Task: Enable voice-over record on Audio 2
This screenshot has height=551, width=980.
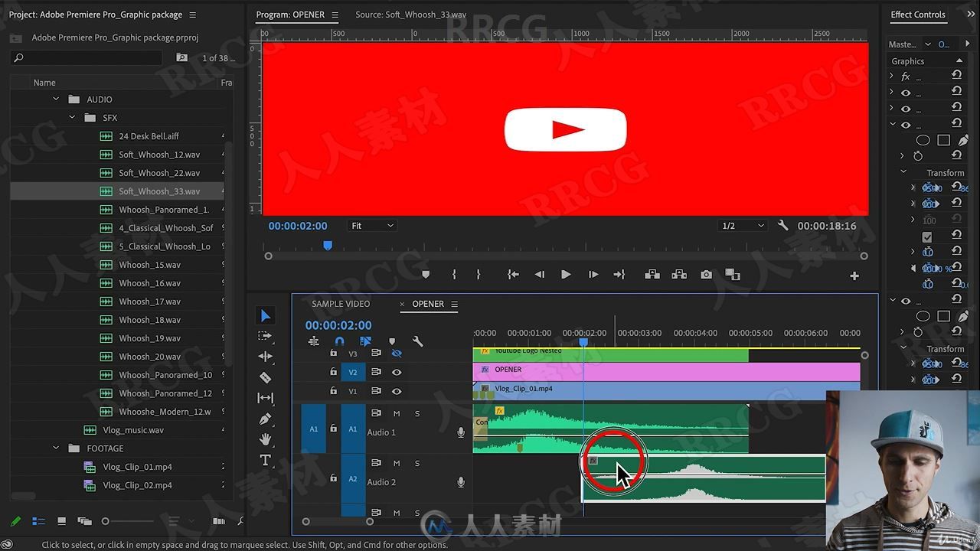Action: (461, 482)
